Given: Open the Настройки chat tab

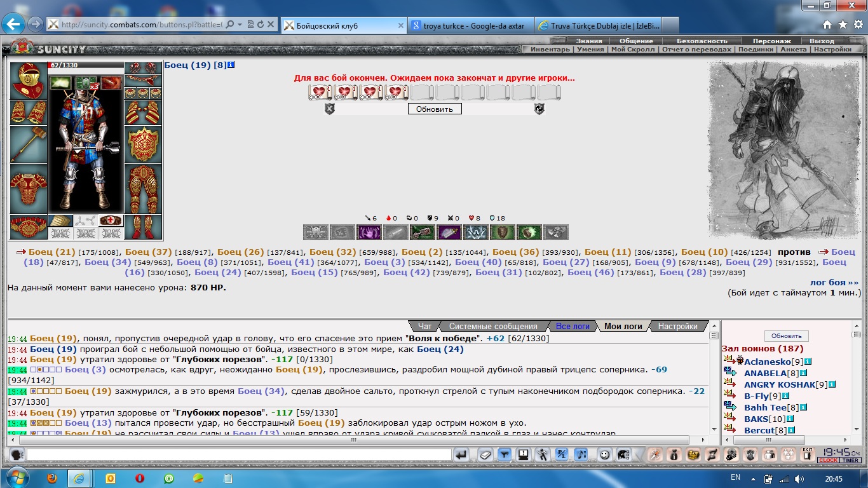Looking at the screenshot, I should [678, 326].
